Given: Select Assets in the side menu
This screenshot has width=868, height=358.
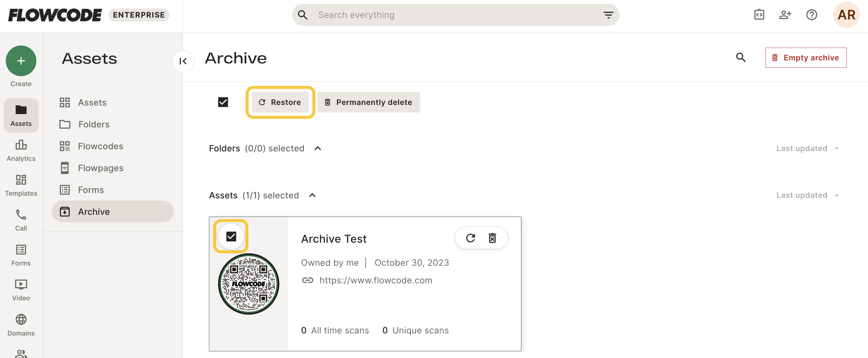Looking at the screenshot, I should pos(113,102).
